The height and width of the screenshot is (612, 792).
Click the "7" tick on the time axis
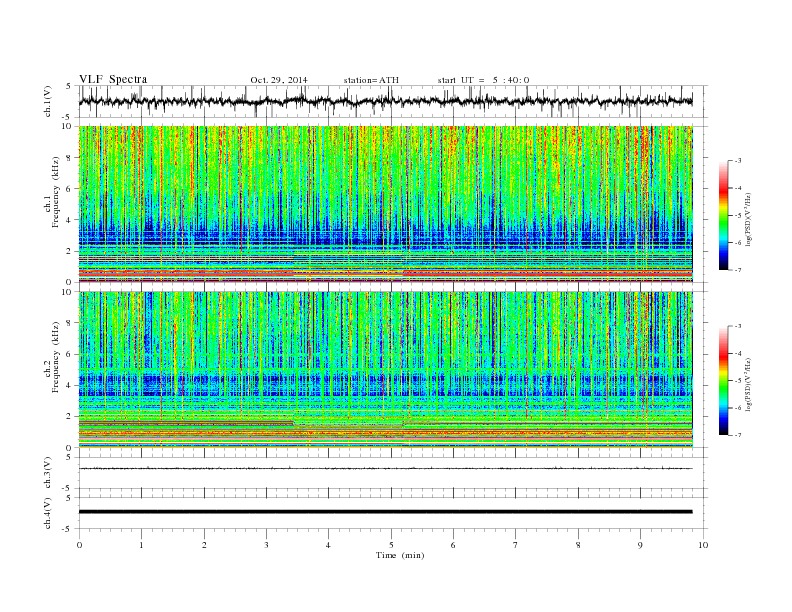(516, 545)
